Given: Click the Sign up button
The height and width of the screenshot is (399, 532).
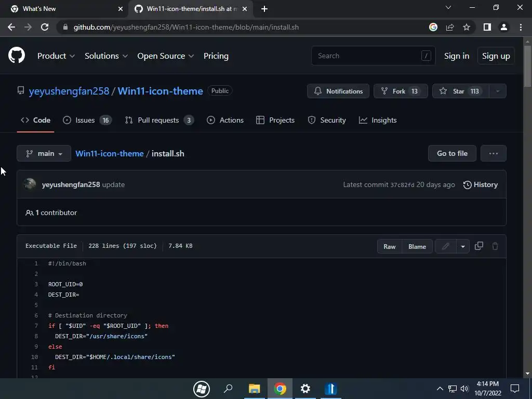Looking at the screenshot, I should (x=496, y=56).
